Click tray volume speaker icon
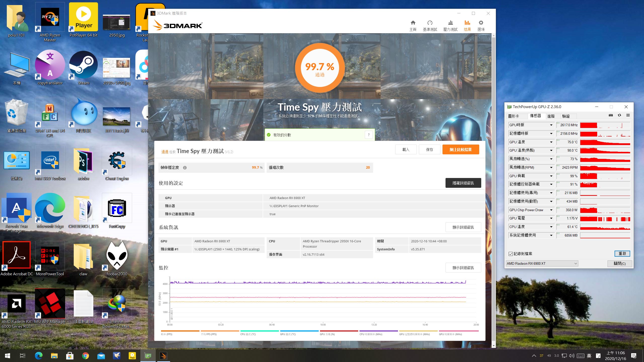The width and height of the screenshot is (644, 362). (572, 356)
